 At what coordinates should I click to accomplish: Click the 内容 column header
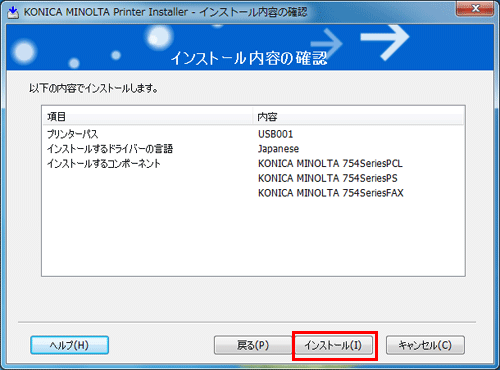tap(359, 117)
